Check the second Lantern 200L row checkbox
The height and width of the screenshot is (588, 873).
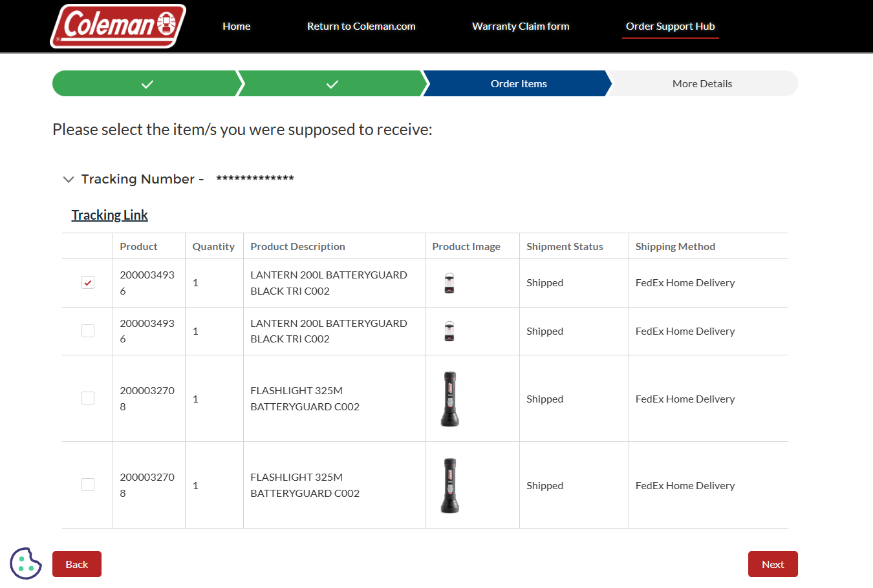88,331
